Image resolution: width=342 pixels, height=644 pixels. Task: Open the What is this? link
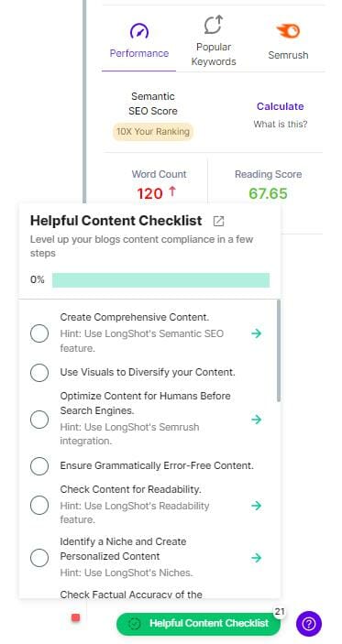point(281,124)
